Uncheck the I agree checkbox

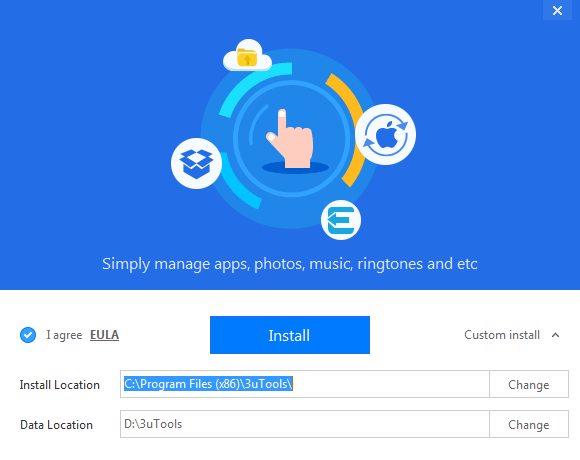pos(28,335)
